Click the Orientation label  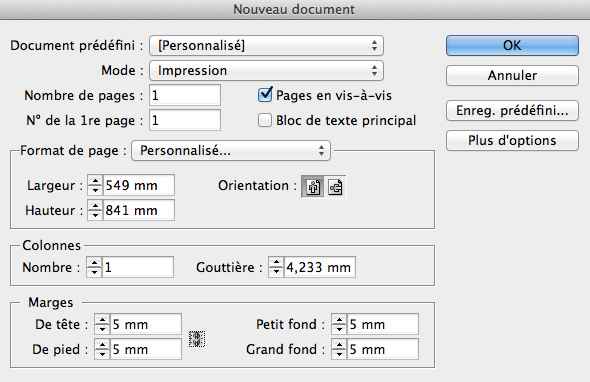257,186
